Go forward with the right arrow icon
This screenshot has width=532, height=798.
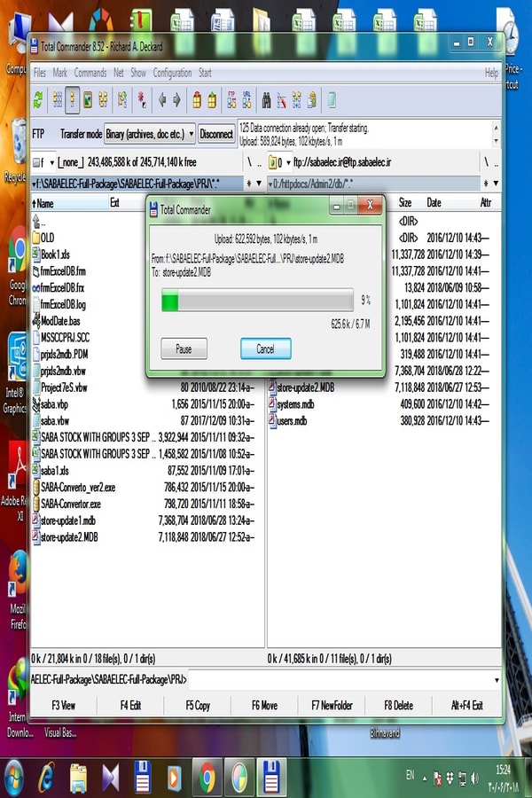(x=176, y=100)
